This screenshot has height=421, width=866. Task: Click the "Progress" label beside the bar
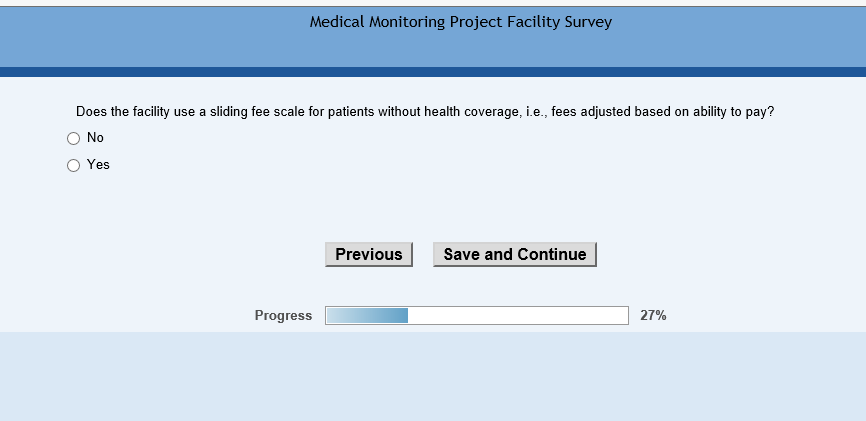283,316
